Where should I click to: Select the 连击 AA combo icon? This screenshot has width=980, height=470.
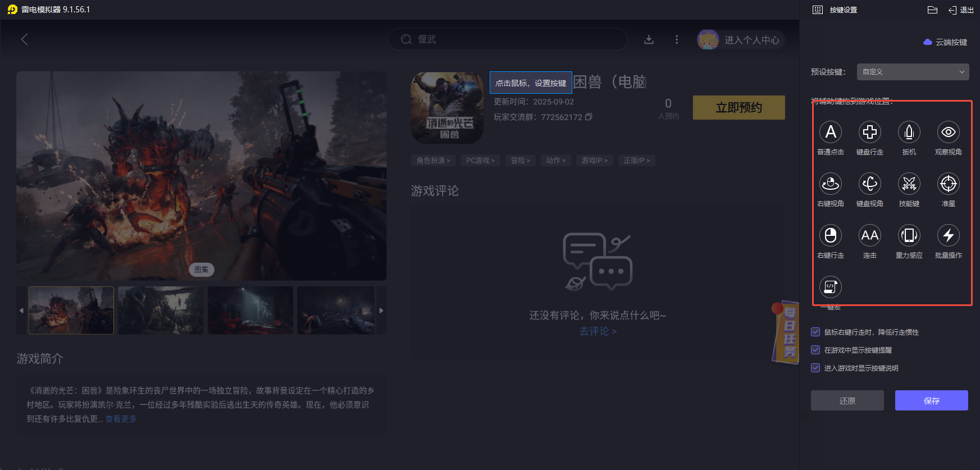click(870, 235)
